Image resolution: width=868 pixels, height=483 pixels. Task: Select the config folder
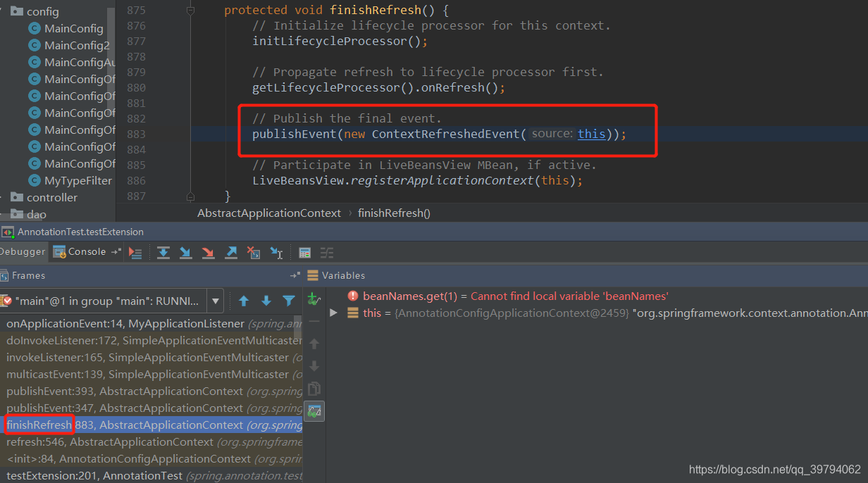point(43,11)
